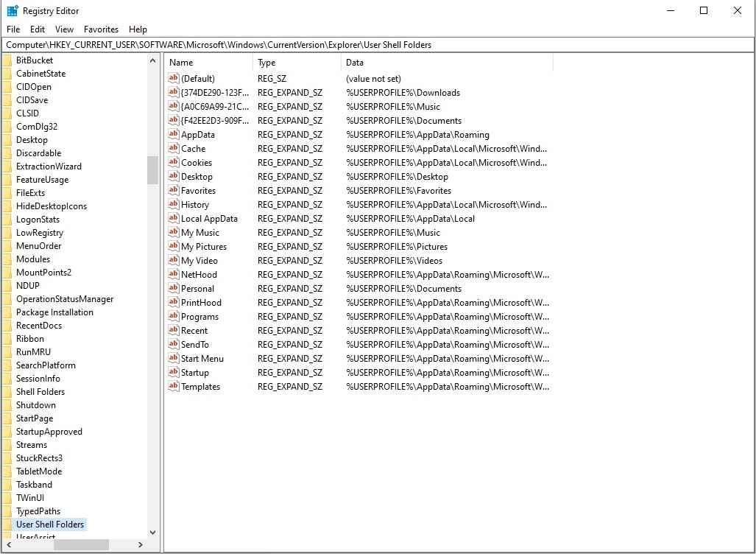Click the string icon of the (Default) value
Image resolution: width=756 pixels, height=554 pixels.
coord(174,78)
